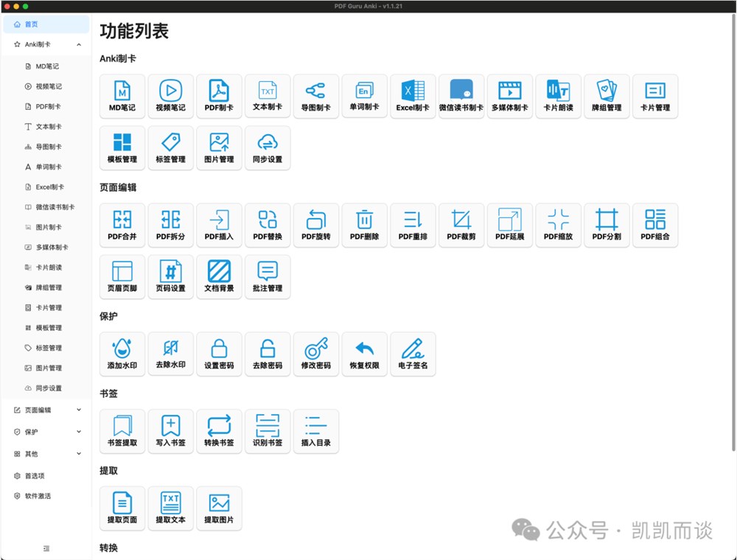Open the 卡片朗读 card in the feature grid

tap(558, 97)
